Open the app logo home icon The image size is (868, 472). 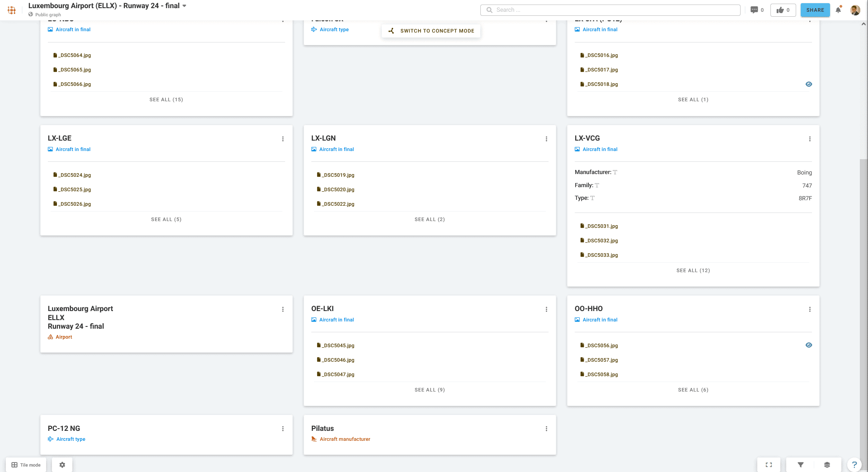tap(12, 10)
